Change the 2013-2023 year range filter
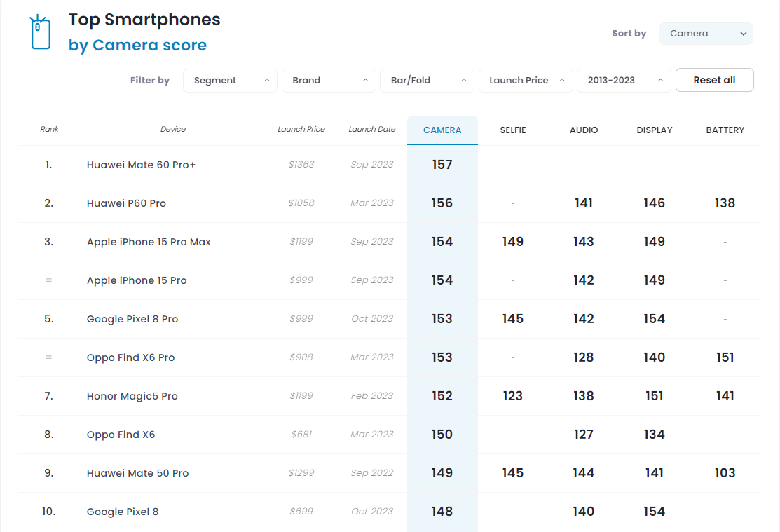 (624, 81)
